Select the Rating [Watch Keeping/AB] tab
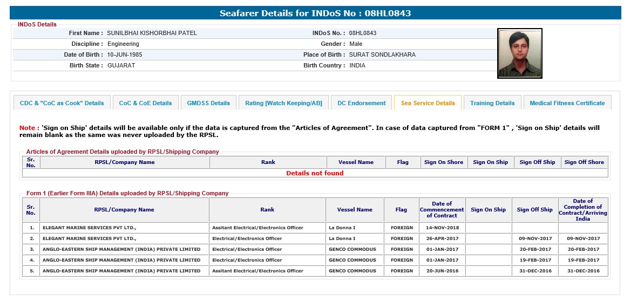Screen dimensions: 644x301 (283, 103)
